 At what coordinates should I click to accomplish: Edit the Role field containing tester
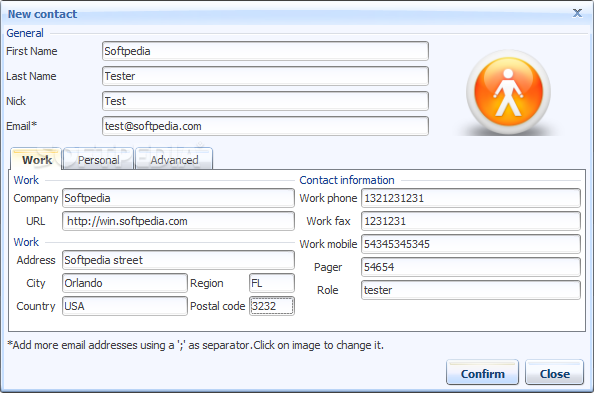471,290
